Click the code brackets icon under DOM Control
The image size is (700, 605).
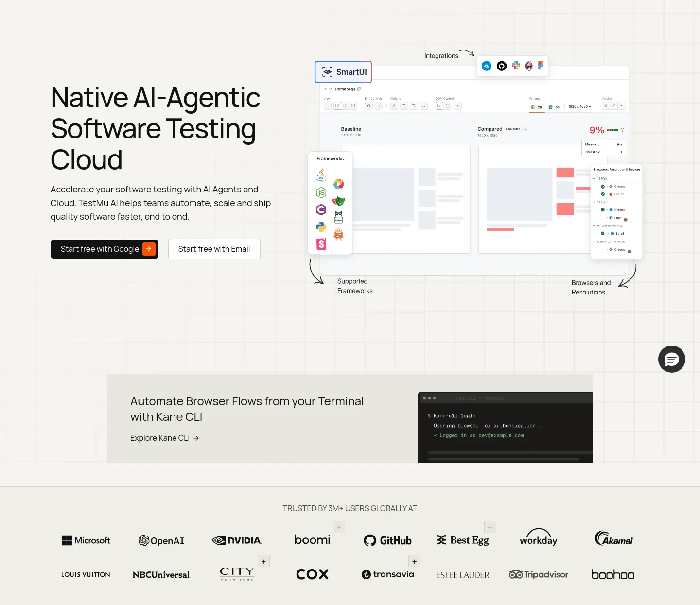click(x=457, y=106)
